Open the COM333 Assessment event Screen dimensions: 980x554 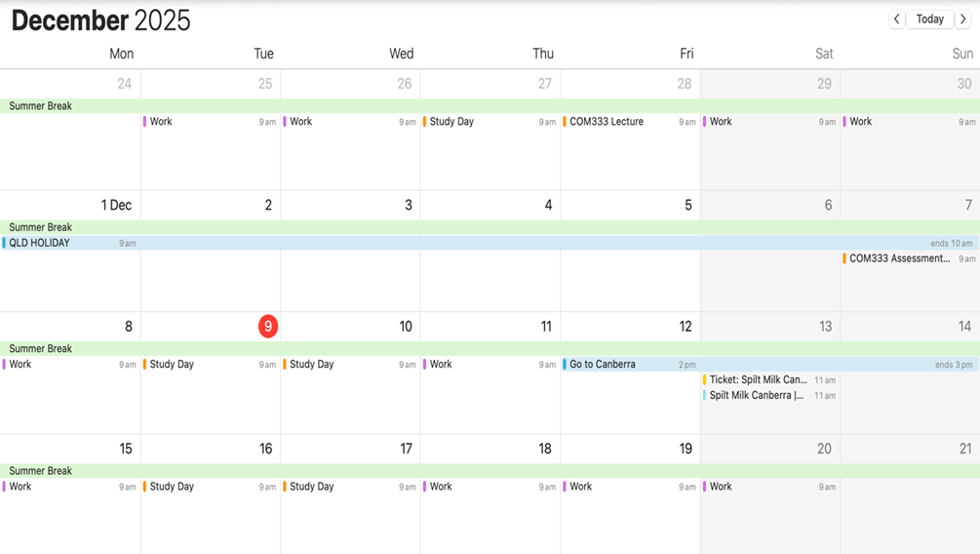pos(899,258)
